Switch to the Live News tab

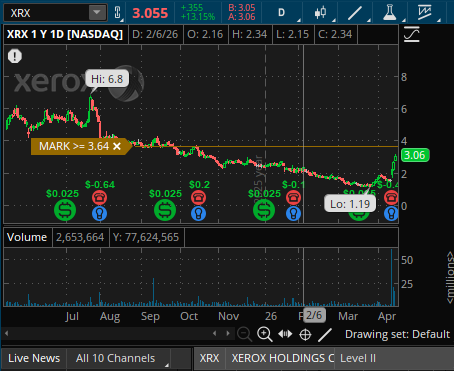click(x=34, y=358)
